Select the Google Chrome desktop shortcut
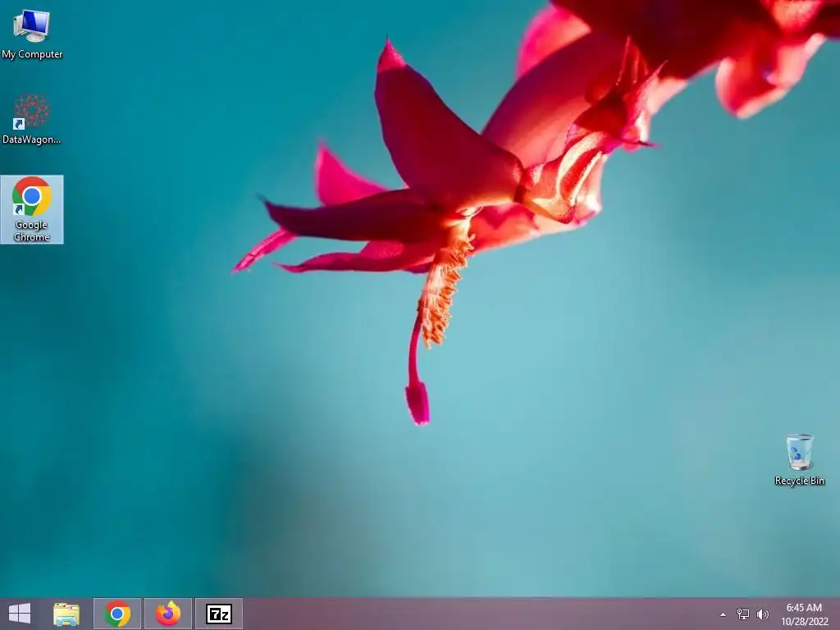This screenshot has height=630, width=840. 32,209
